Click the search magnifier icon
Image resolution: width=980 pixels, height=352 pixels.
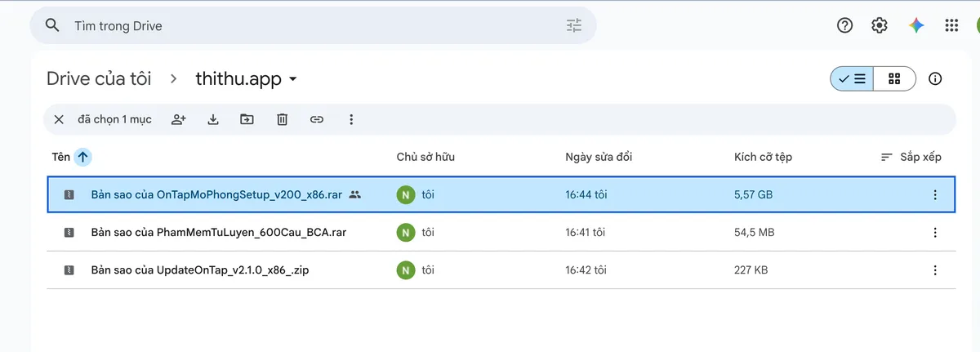52,25
